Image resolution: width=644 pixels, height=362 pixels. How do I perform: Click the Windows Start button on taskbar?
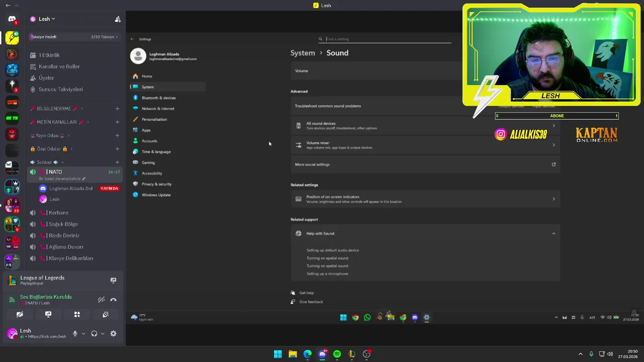point(278,354)
